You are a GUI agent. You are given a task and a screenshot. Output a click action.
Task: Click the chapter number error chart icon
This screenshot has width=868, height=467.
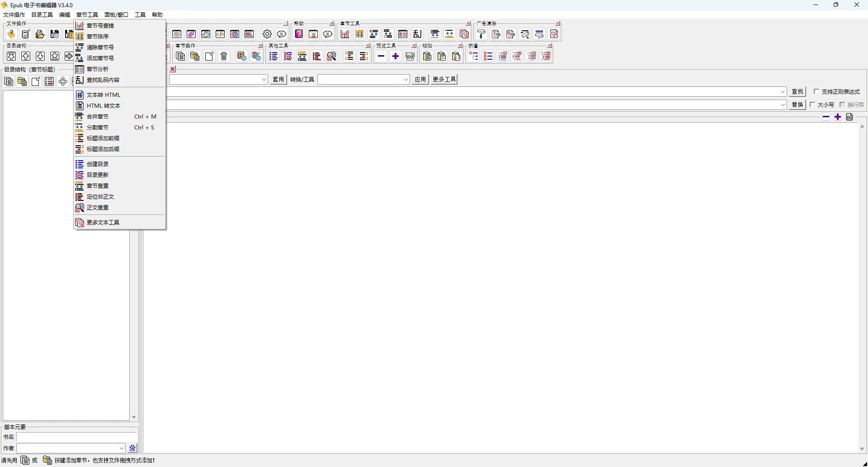[345, 34]
